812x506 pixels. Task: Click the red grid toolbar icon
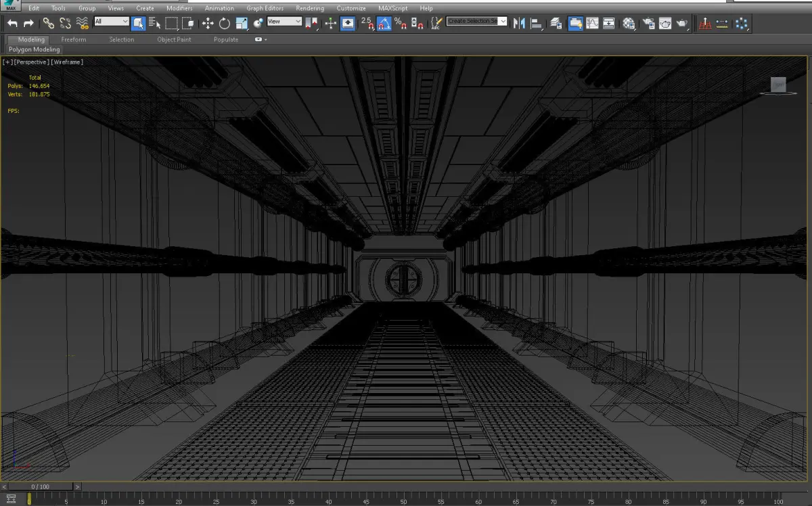click(x=704, y=23)
